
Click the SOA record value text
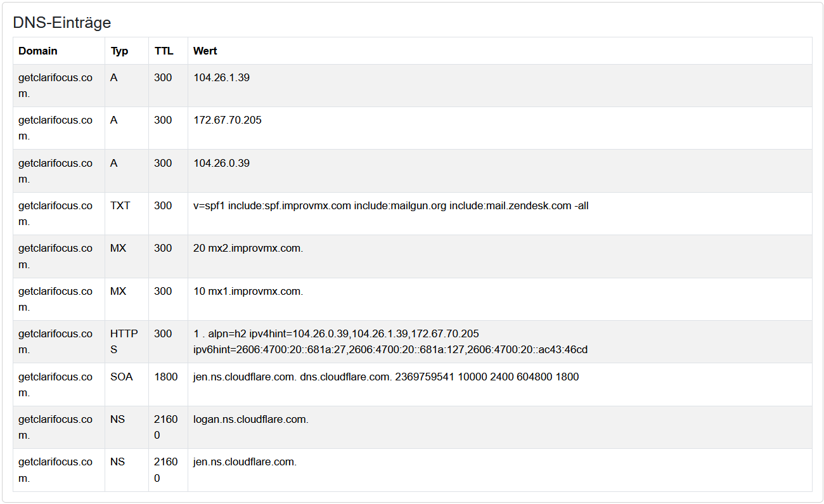[x=385, y=377]
